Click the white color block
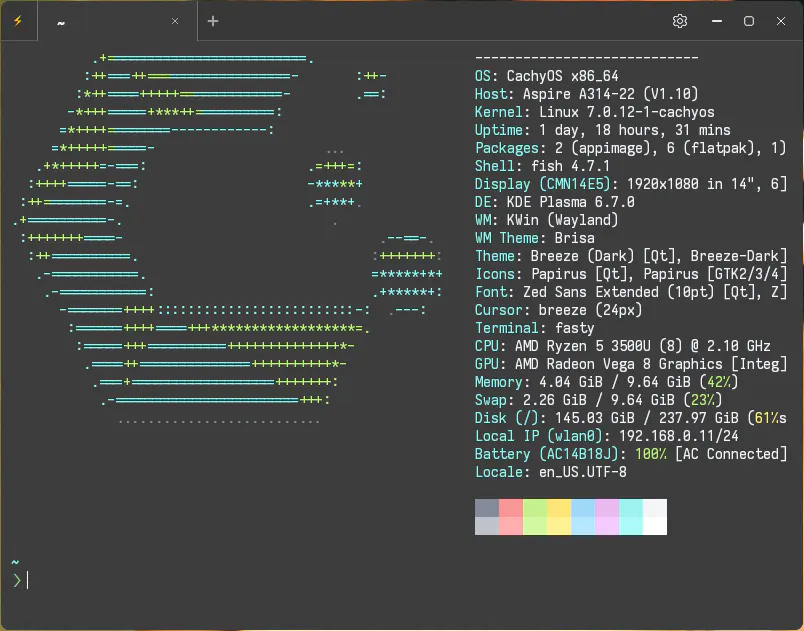 coord(655,517)
